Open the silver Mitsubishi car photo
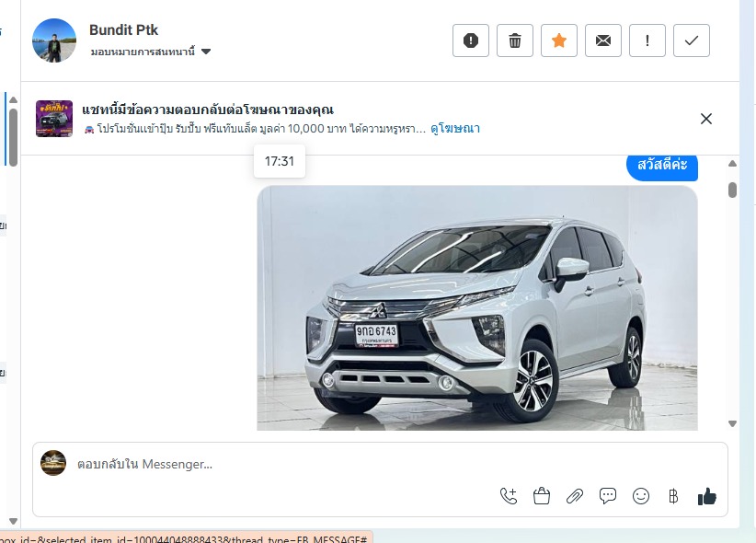The image size is (756, 543). (x=477, y=308)
